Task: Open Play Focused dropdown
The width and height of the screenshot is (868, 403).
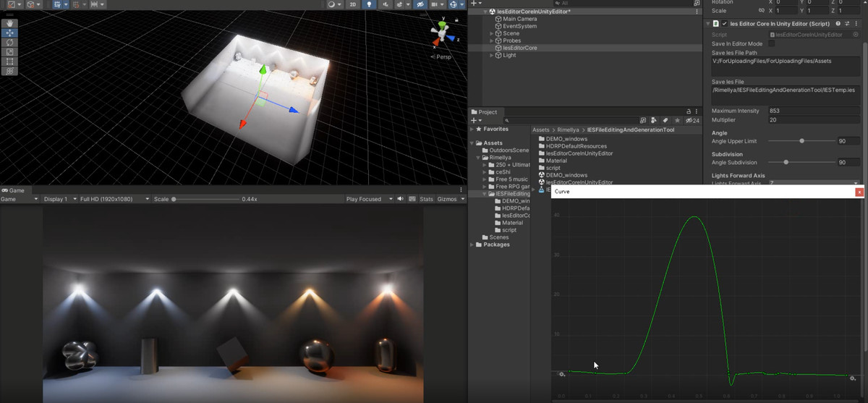Action: pos(369,199)
